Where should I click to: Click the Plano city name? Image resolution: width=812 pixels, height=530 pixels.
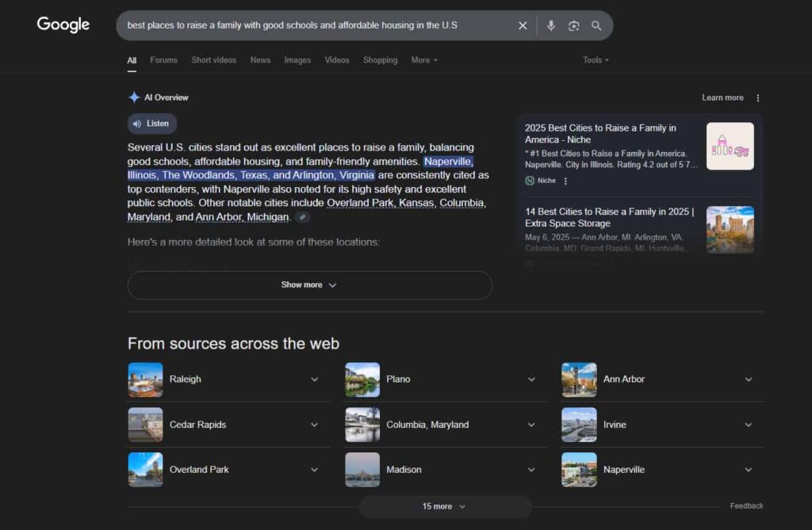tap(398, 379)
